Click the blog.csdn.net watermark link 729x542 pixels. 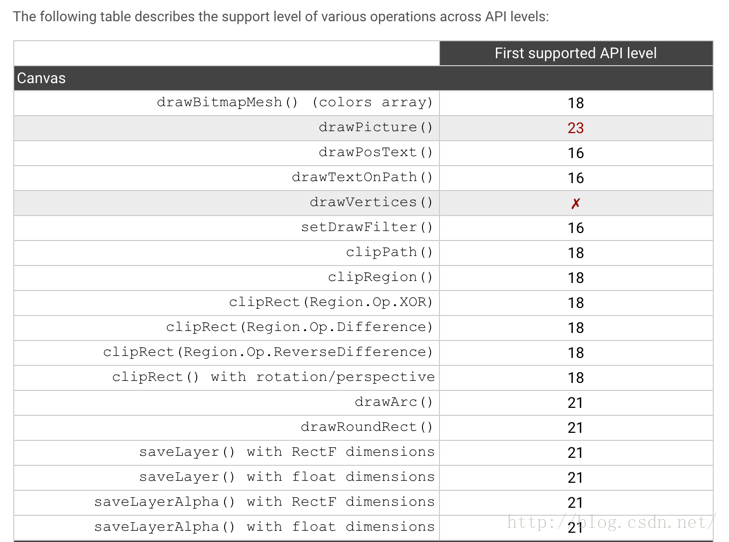[612, 523]
